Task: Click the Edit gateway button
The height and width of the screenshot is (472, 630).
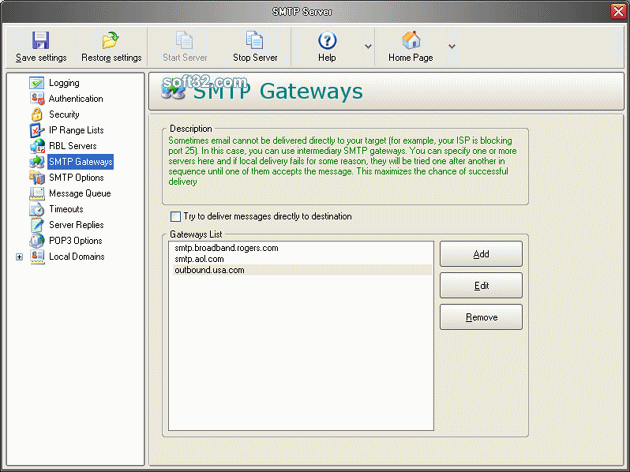Action: [x=481, y=286]
